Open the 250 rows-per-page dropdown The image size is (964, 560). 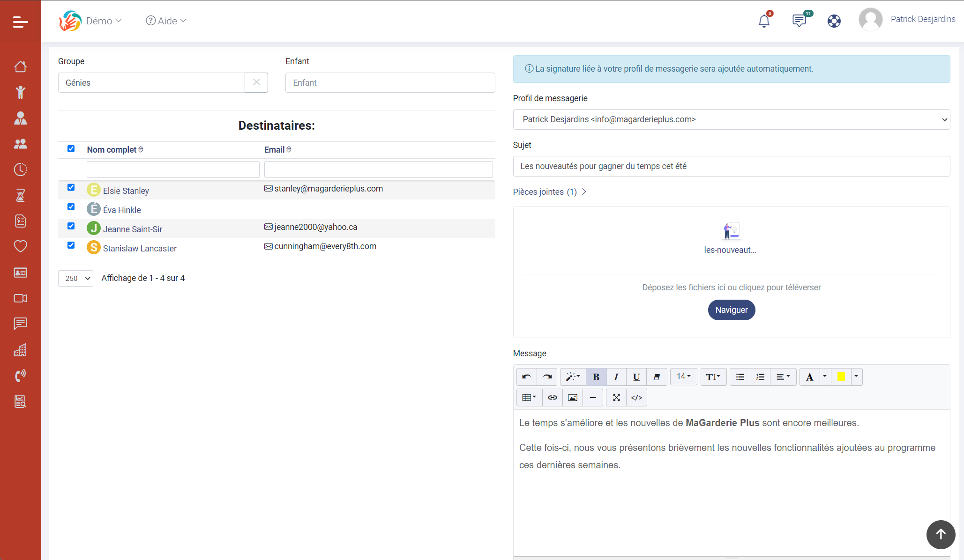[76, 278]
